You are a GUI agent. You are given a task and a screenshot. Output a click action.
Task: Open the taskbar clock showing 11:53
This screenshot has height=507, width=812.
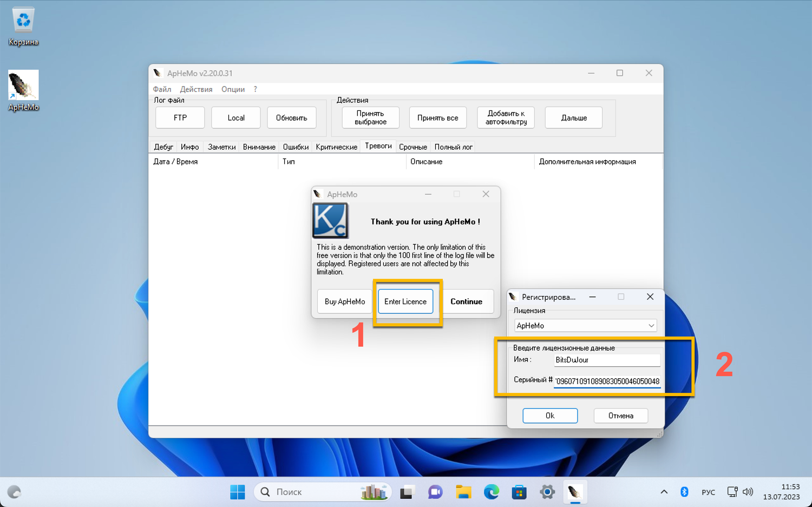point(781,492)
